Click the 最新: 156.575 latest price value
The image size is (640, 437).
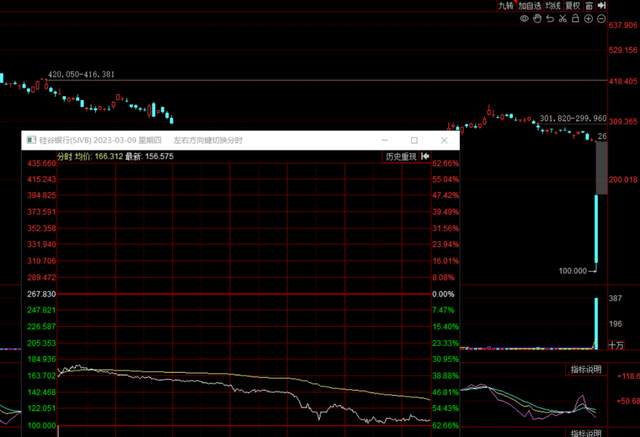coord(149,156)
